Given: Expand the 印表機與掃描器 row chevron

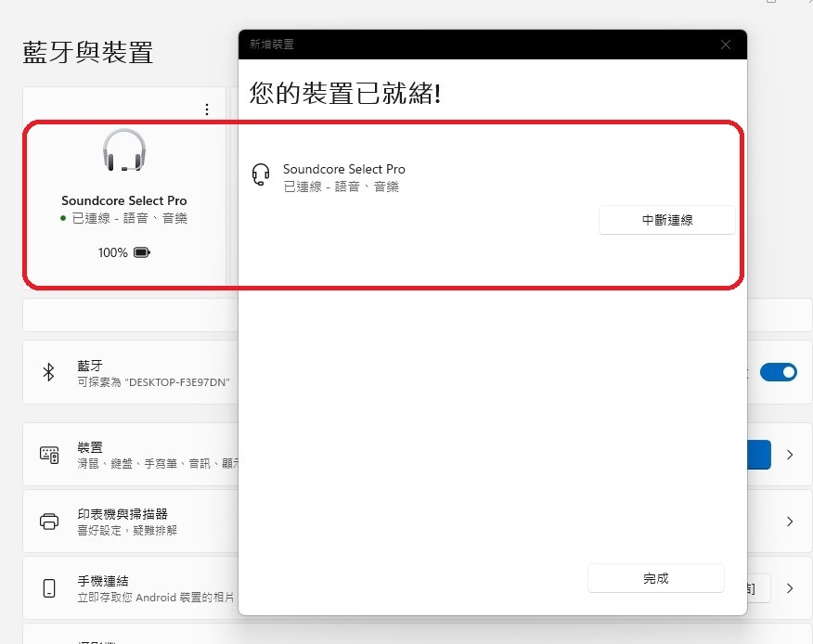Looking at the screenshot, I should [x=790, y=522].
